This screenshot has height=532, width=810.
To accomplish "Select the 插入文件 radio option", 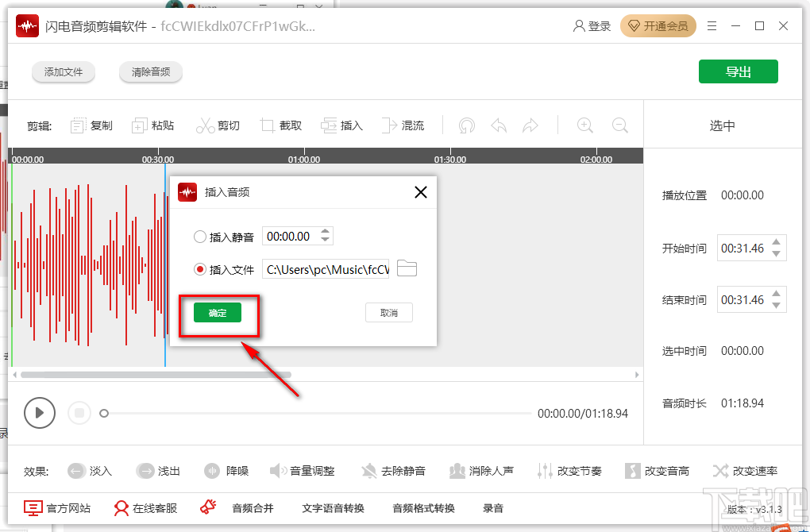I will tap(201, 268).
